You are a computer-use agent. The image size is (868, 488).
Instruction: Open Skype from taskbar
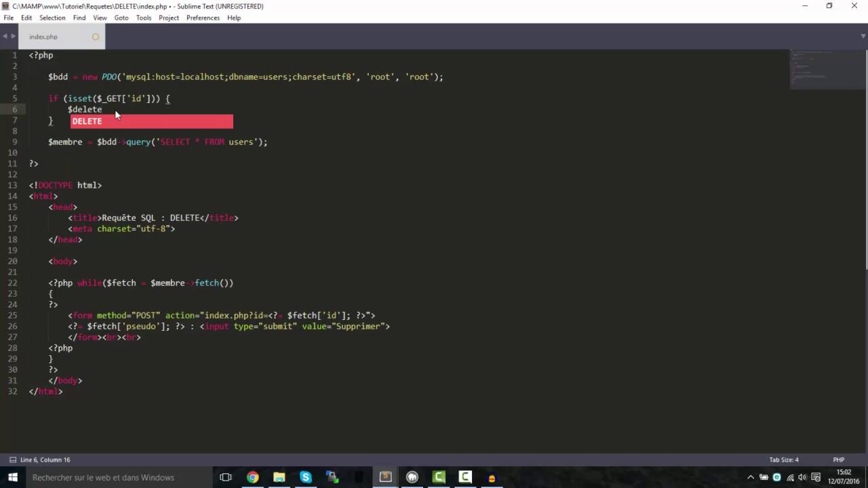305,477
